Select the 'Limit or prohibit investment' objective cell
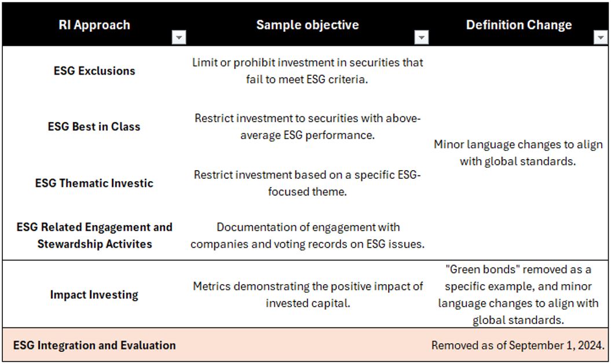611x364 pixels. pos(308,71)
